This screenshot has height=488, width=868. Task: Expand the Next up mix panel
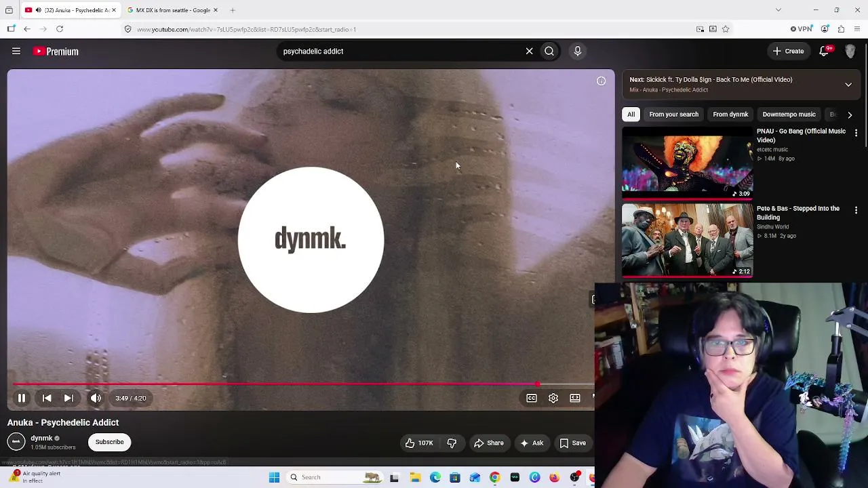click(x=848, y=85)
